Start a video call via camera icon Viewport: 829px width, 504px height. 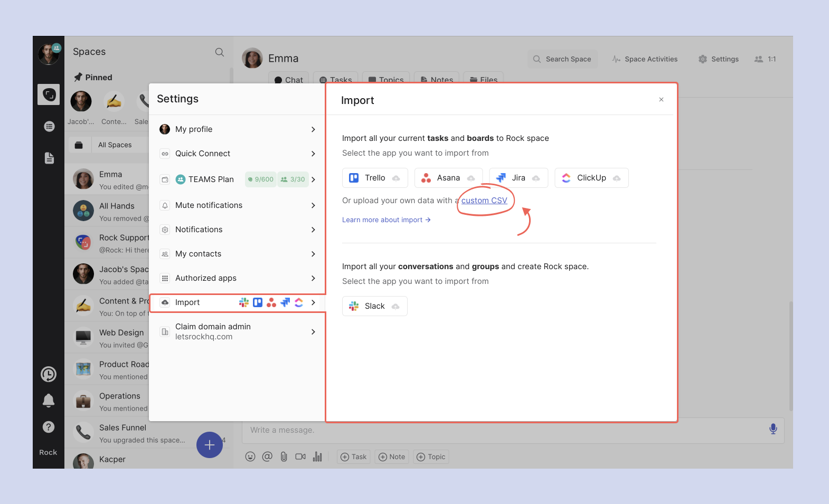pos(300,457)
